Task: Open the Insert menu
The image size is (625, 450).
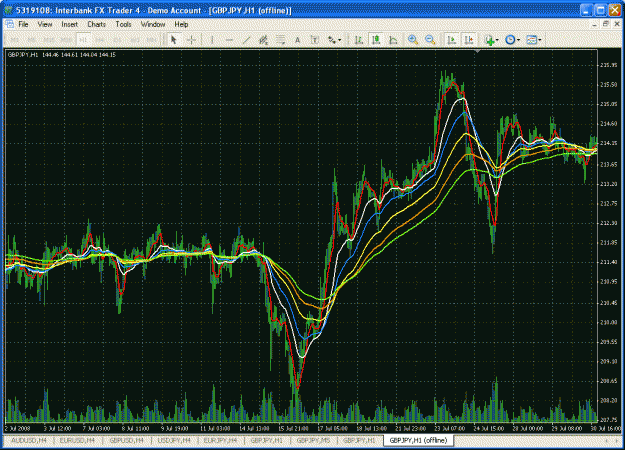Action: 69,24
